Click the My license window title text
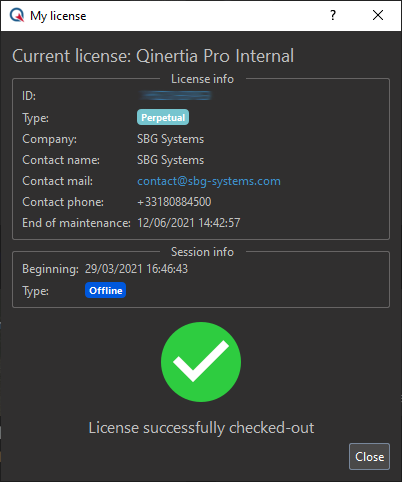402x482 pixels. coord(58,16)
